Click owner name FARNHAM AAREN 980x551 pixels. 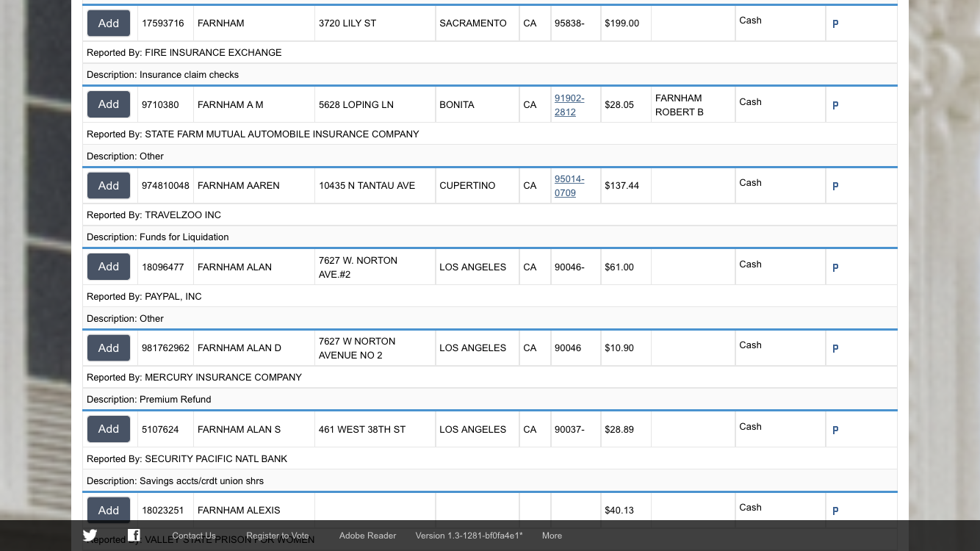[x=239, y=186]
